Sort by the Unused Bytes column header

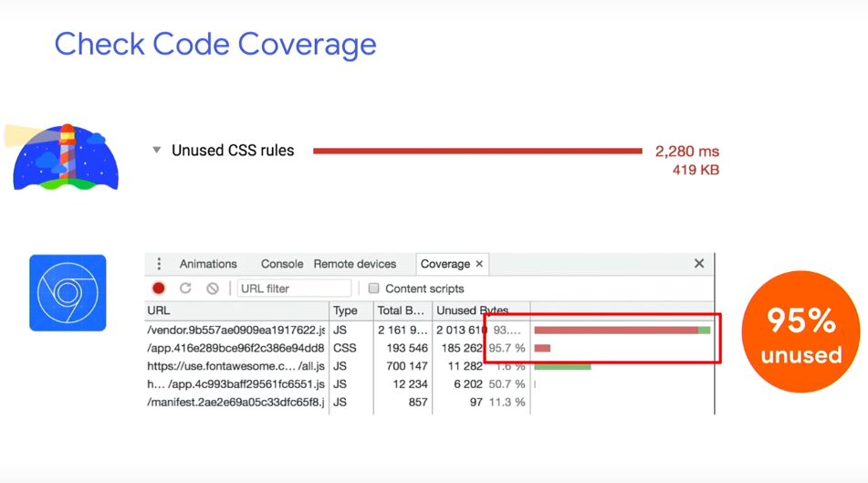click(x=481, y=310)
